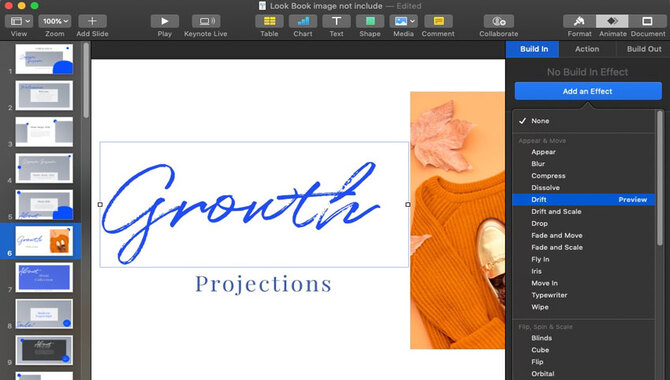Open the View dropdown menu
Image resolution: width=670 pixels, height=380 pixels.
[x=19, y=21]
